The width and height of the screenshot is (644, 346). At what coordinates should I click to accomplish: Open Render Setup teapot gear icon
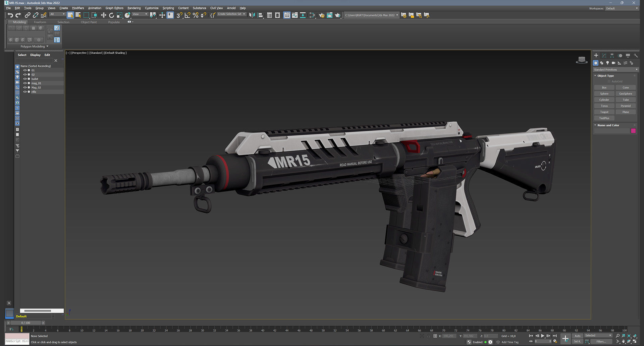pyautogui.click(x=322, y=15)
